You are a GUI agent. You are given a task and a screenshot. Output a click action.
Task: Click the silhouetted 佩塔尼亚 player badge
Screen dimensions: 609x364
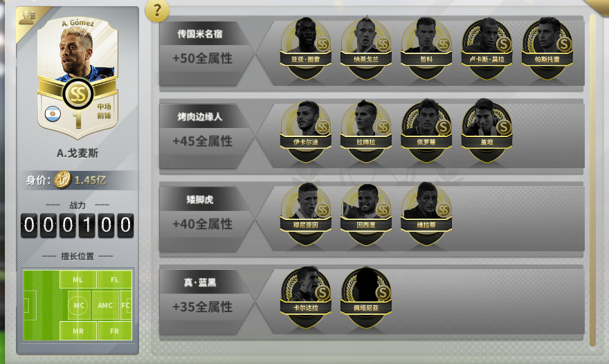tap(366, 297)
